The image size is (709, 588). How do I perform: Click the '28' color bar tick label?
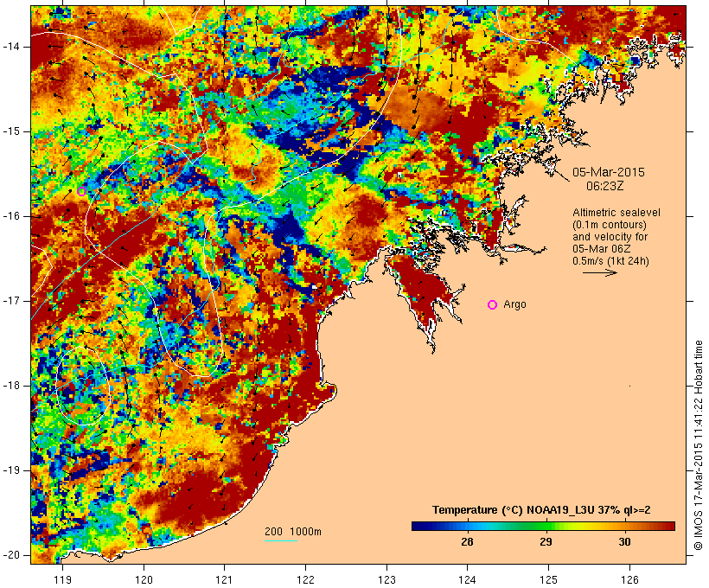(x=467, y=541)
